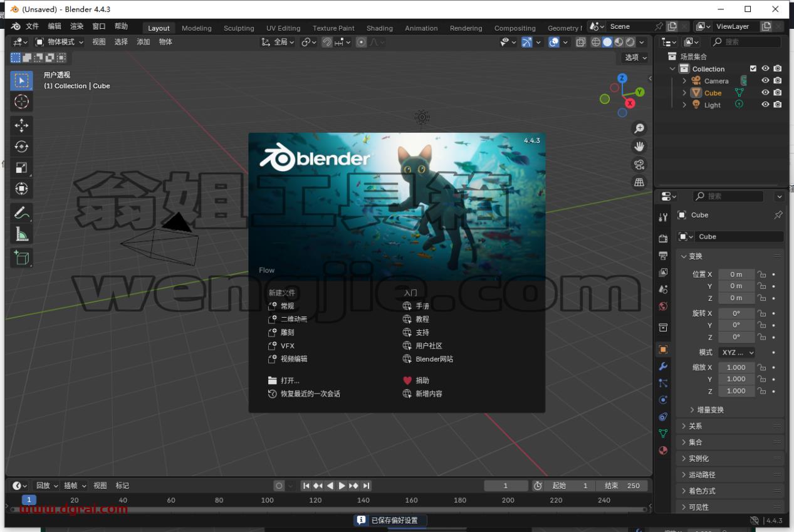Screen dimensions: 794x532
Task: Click the 结束 250 frame field
Action: [x=622, y=486]
